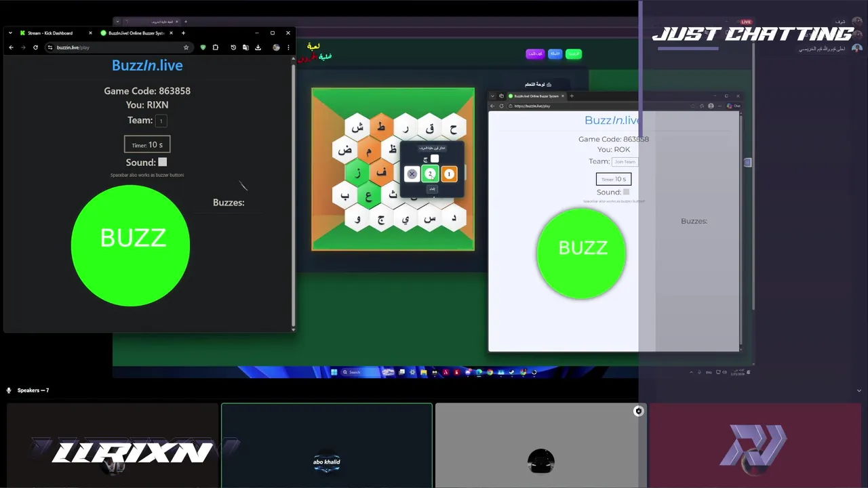Click the BUZZ button in ROK window
Image resolution: width=868 pixels, height=488 pixels.
[581, 253]
